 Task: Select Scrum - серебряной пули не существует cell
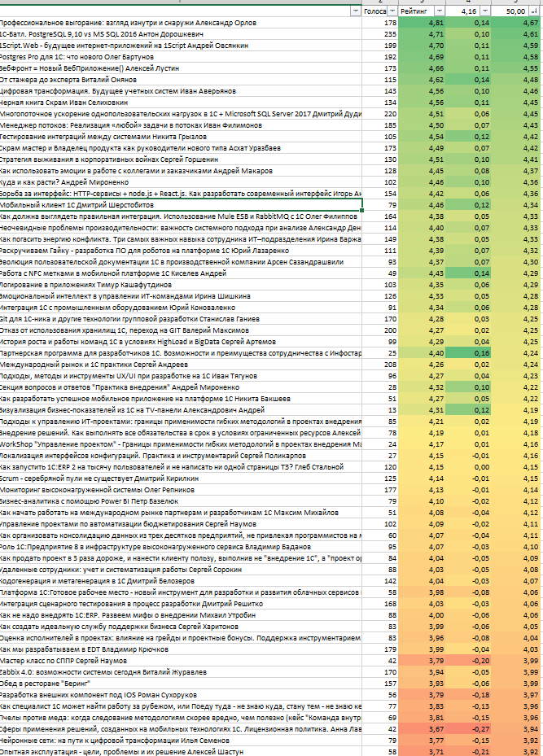(x=181, y=479)
